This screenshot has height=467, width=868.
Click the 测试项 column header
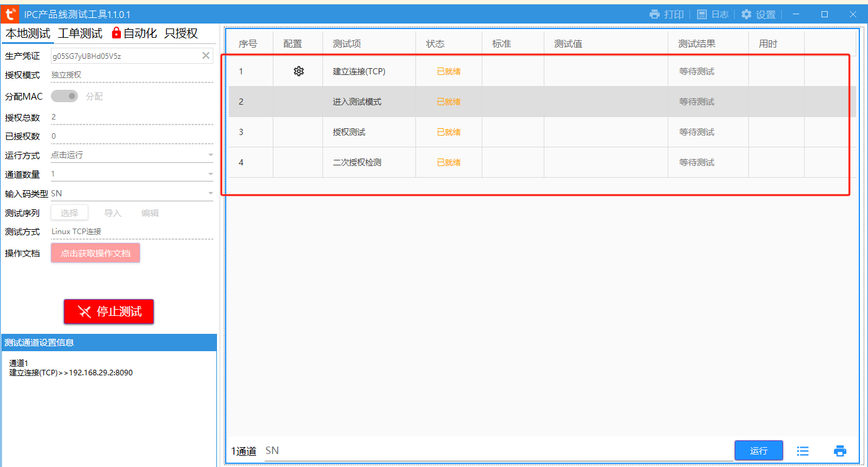click(347, 44)
